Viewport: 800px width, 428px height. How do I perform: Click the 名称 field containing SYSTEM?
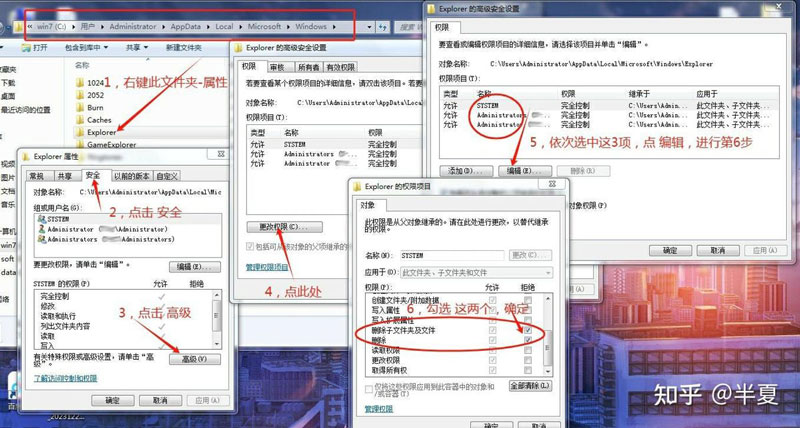pyautogui.click(x=452, y=255)
